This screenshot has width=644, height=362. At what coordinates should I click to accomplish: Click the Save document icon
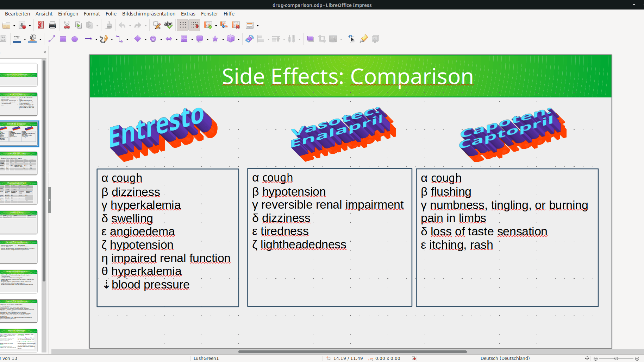pyautogui.click(x=23, y=25)
